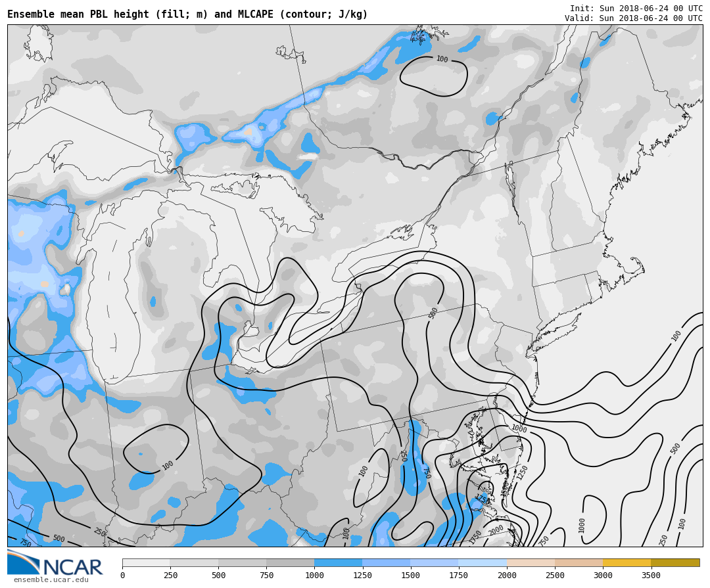Viewport: 710px width, 588px height.
Task: Pick the dark gold colorbar segment above 3500
Action: (x=675, y=562)
